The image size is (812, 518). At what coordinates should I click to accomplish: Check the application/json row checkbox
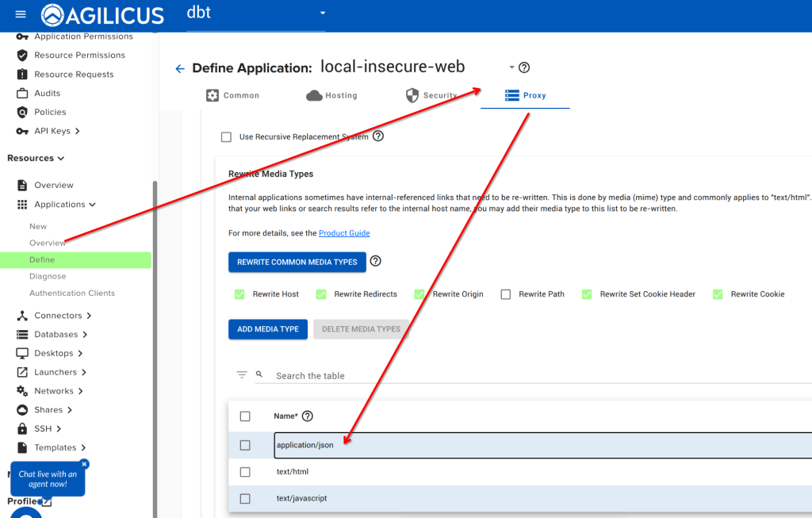coord(245,445)
